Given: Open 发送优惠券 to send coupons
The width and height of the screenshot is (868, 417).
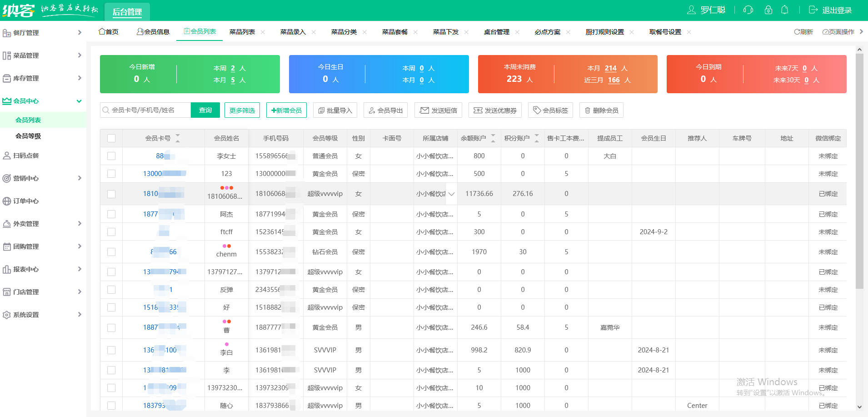Looking at the screenshot, I should point(495,110).
